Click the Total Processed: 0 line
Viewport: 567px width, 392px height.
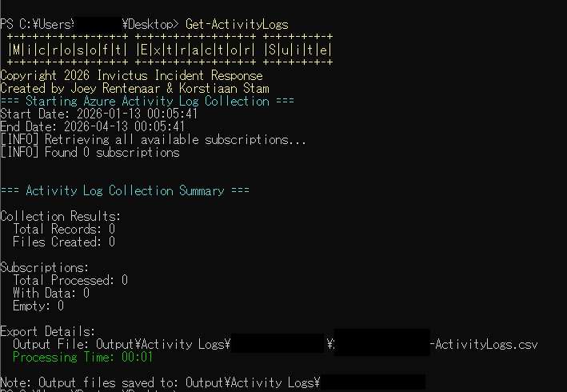pos(70,281)
